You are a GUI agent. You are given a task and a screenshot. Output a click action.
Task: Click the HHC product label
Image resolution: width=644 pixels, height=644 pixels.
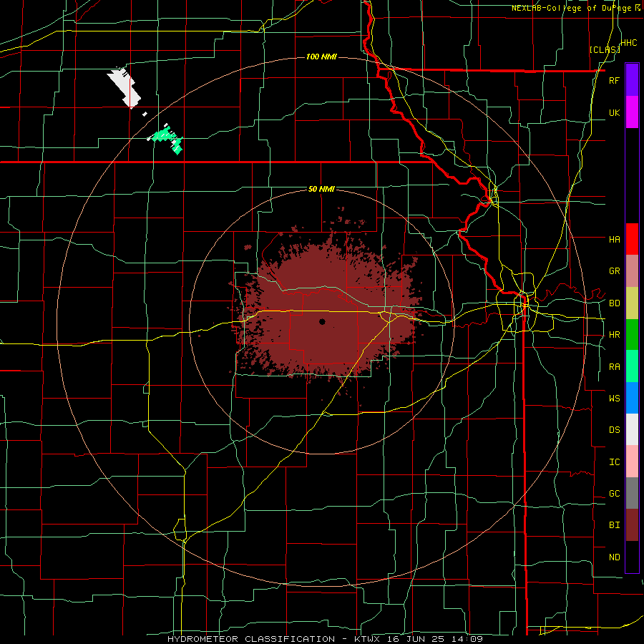pos(629,43)
